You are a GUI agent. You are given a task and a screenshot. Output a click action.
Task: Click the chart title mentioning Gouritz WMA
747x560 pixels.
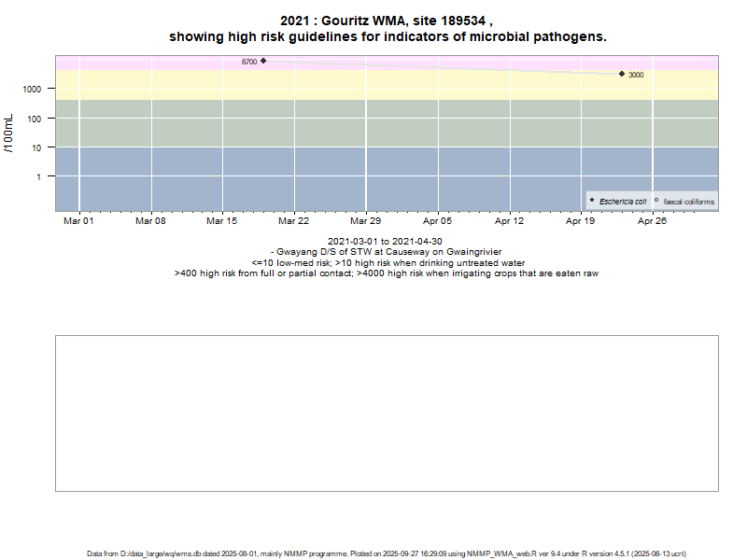tap(387, 28)
